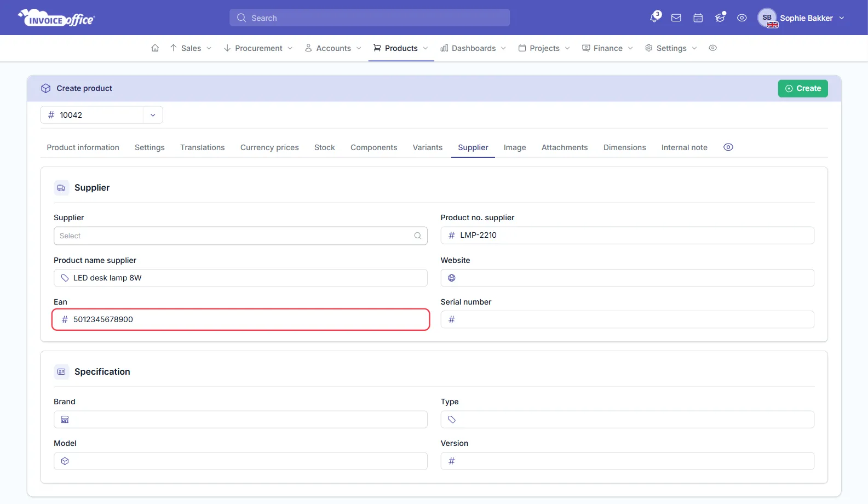Open the product number 10042 dropdown arrow

pos(153,115)
